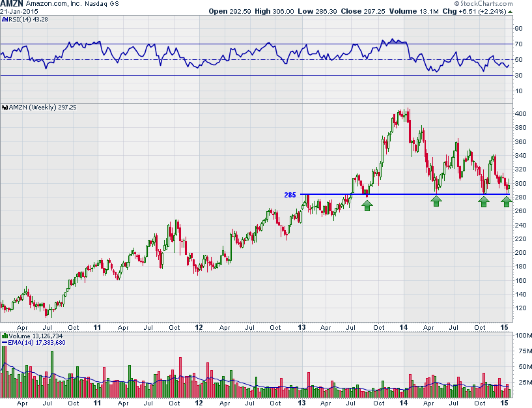The width and height of the screenshot is (532, 408).
Task: Click the RSI(14) 43.28 label
Action: (x=28, y=20)
